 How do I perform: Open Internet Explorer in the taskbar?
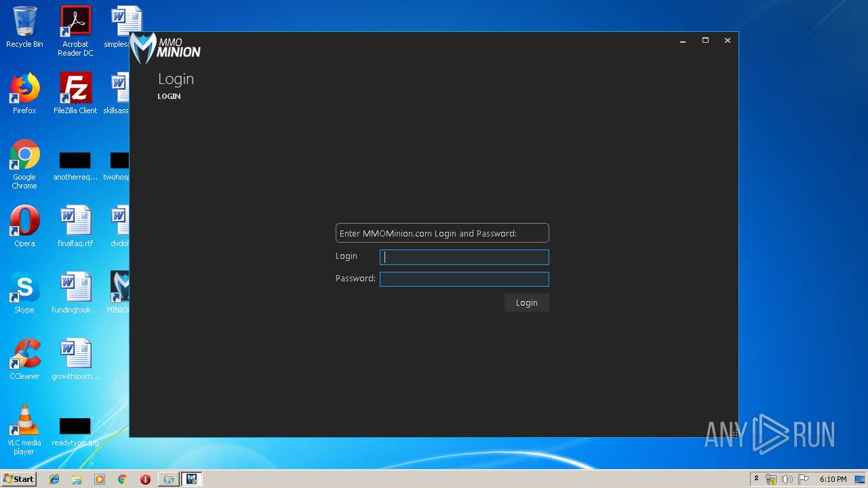pyautogui.click(x=54, y=479)
